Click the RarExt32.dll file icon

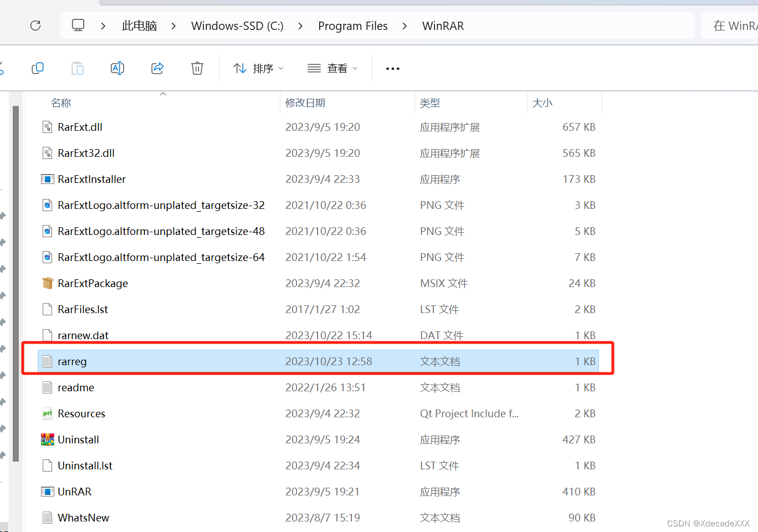(48, 153)
